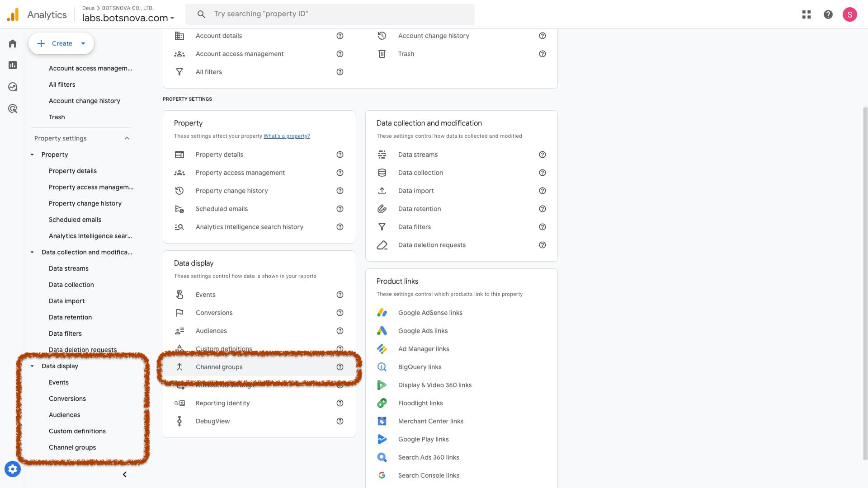Collapse the Property settings section chevron
Screen dimensions: 868x488
coord(127,138)
